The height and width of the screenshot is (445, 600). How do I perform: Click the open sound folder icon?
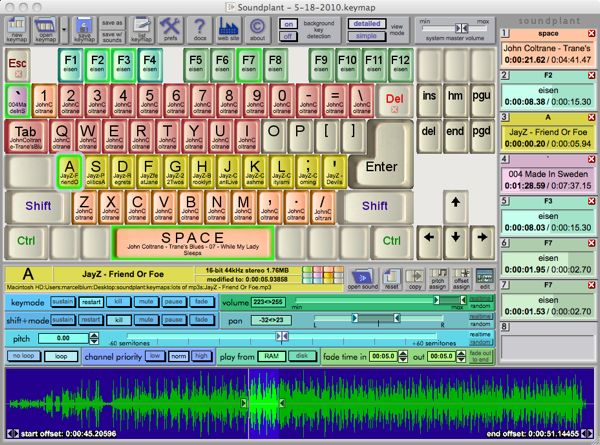tap(363, 279)
